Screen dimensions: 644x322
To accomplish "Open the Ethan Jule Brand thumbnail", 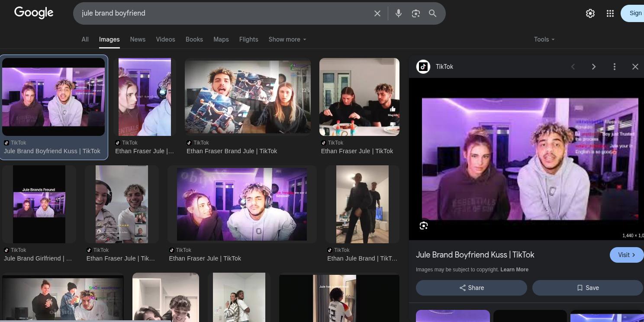I will tap(363, 204).
